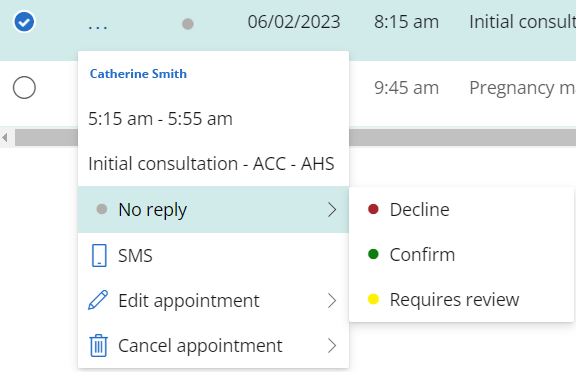The width and height of the screenshot is (576, 372).
Task: Expand the Edit appointment chevron
Action: [x=332, y=300]
